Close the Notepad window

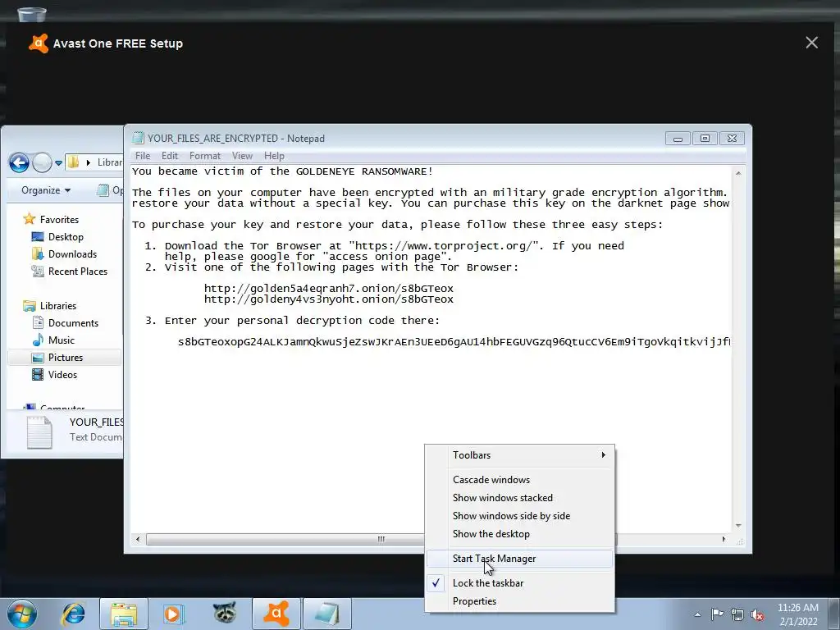click(x=732, y=138)
